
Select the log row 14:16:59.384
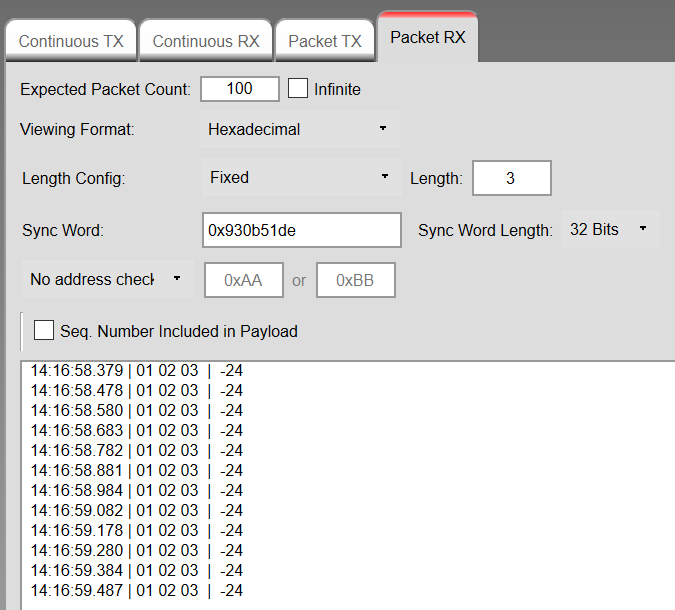(137, 570)
